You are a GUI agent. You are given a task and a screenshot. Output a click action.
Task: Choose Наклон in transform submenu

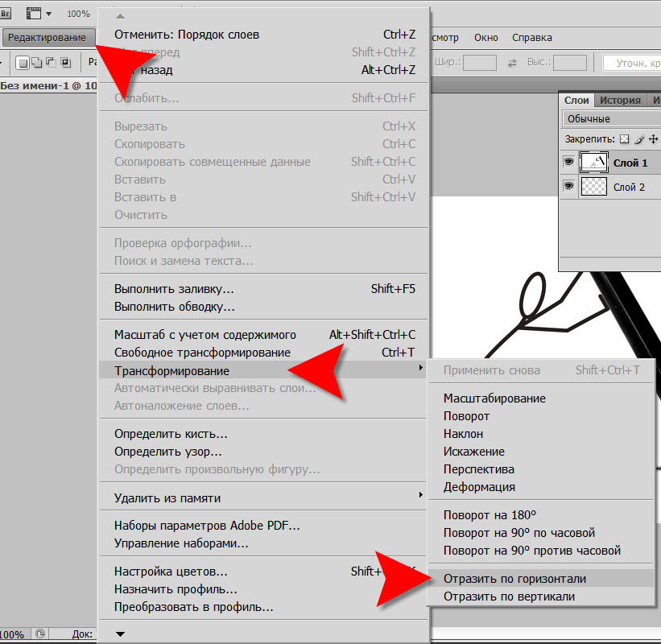[542, 434]
